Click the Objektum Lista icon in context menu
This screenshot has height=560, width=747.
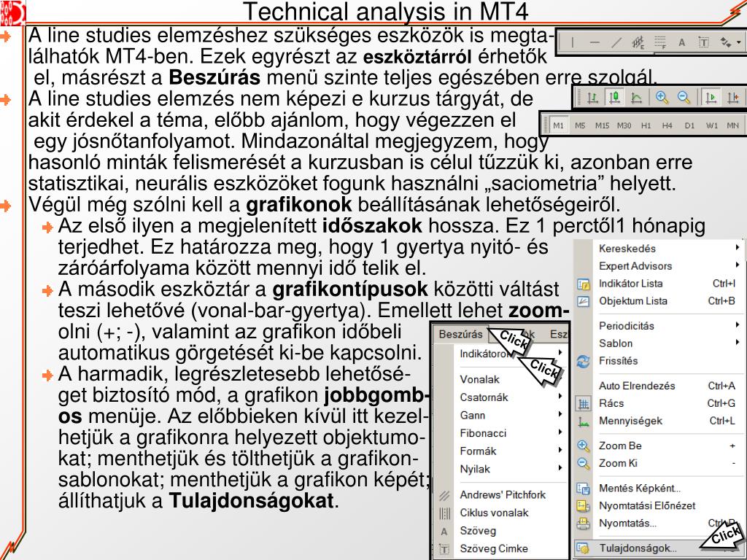(583, 301)
